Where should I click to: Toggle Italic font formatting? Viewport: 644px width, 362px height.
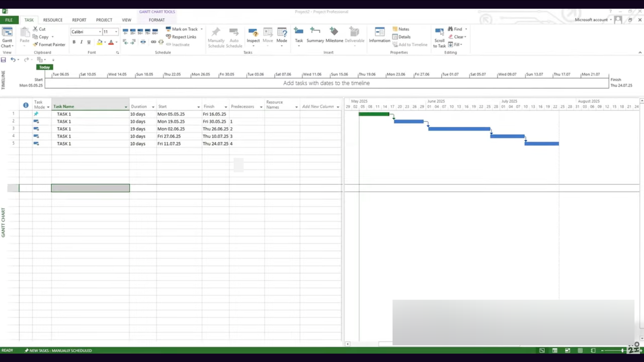pyautogui.click(x=81, y=42)
